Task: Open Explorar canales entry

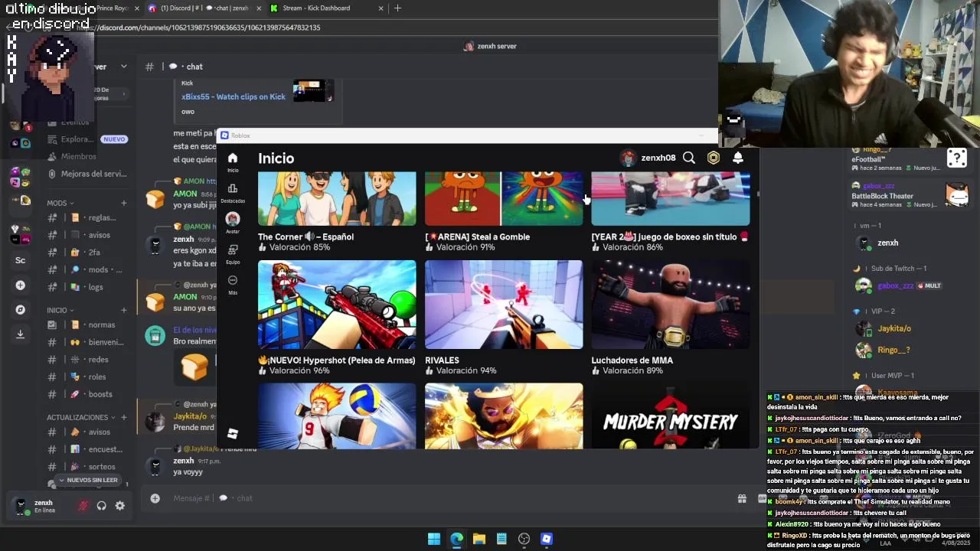Action: pyautogui.click(x=87, y=139)
